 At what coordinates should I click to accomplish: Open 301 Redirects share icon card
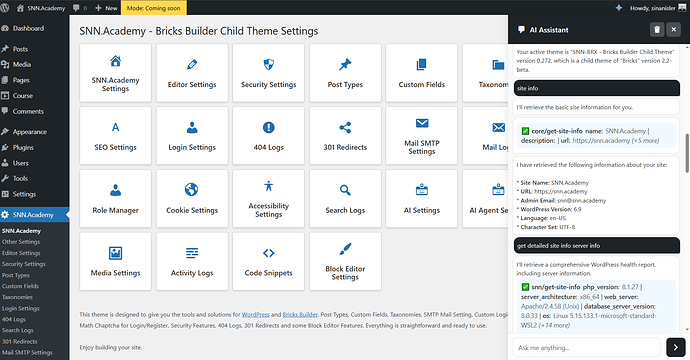pyautogui.click(x=345, y=136)
